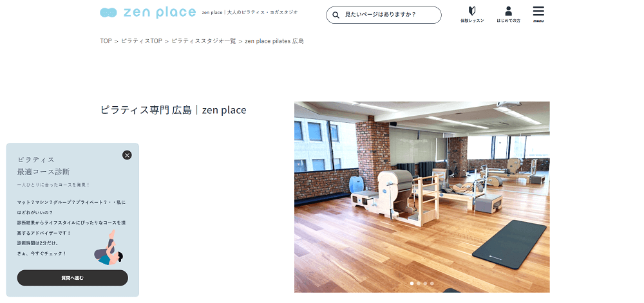
Task: Open ピラティススタジオ一覧 breadcrumb link
Action: 204,41
